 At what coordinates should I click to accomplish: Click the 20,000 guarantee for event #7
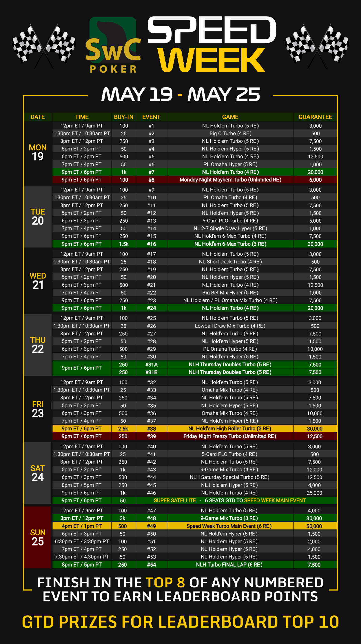point(315,172)
